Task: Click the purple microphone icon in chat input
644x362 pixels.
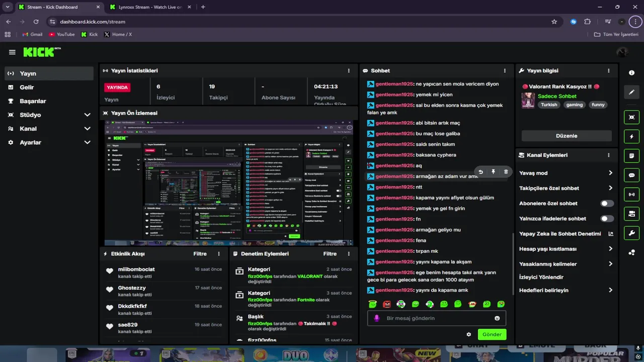Action: pyautogui.click(x=376, y=318)
